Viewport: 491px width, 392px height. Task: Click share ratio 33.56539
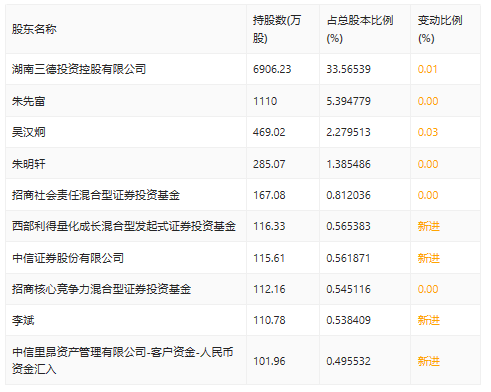click(x=348, y=69)
